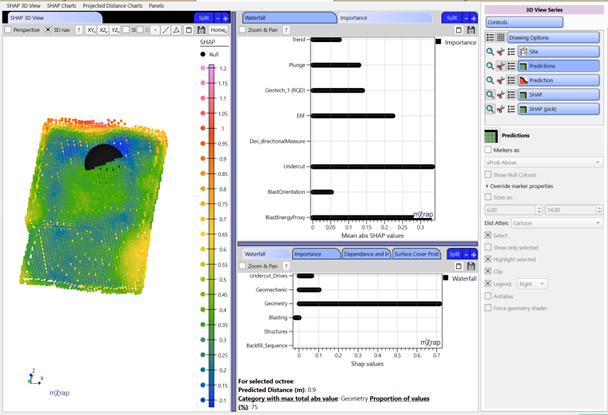Switch to the Surface Cover Prob tab
This screenshot has width=608, height=415.
click(x=417, y=254)
